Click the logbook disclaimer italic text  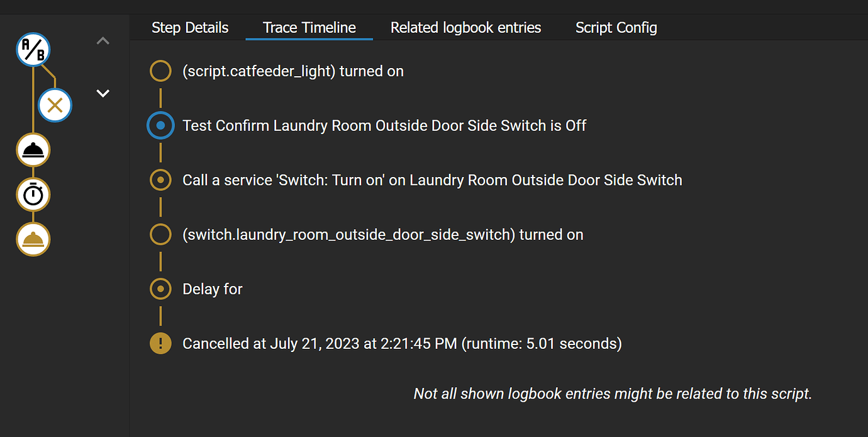[x=612, y=393]
